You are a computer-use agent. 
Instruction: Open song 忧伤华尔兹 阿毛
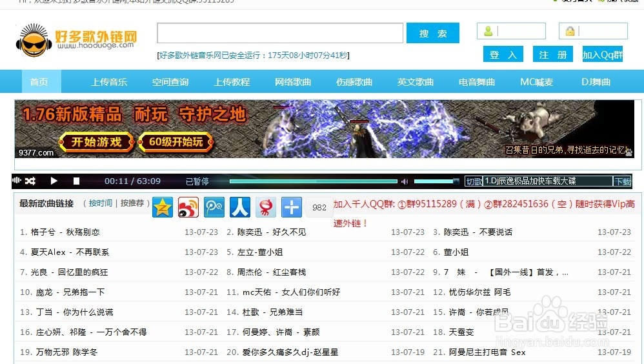click(479, 292)
